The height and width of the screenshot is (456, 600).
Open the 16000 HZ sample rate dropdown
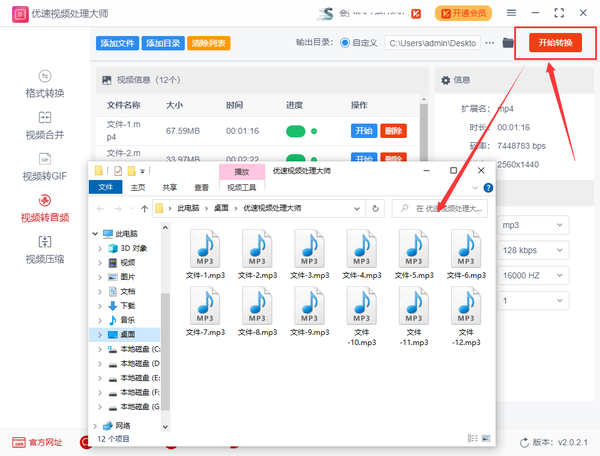(x=533, y=275)
